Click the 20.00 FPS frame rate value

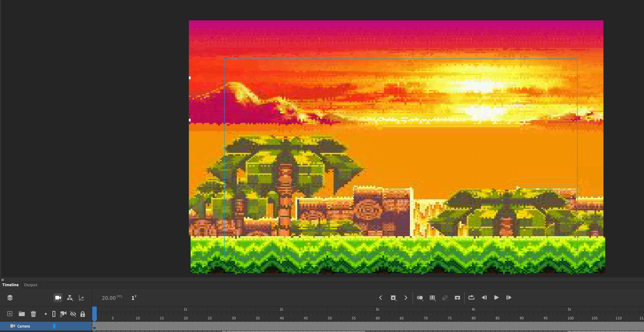(109, 298)
